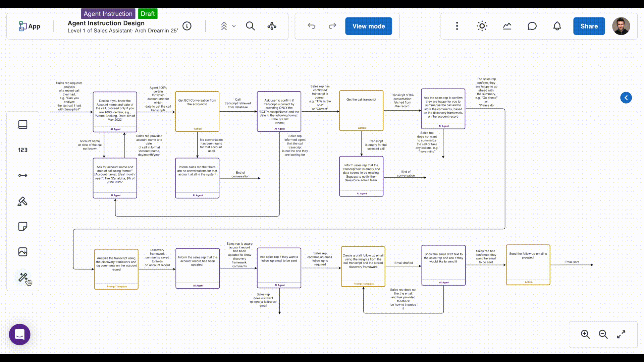This screenshot has width=644, height=362.
Task: Click the App home link
Action: (x=30, y=26)
